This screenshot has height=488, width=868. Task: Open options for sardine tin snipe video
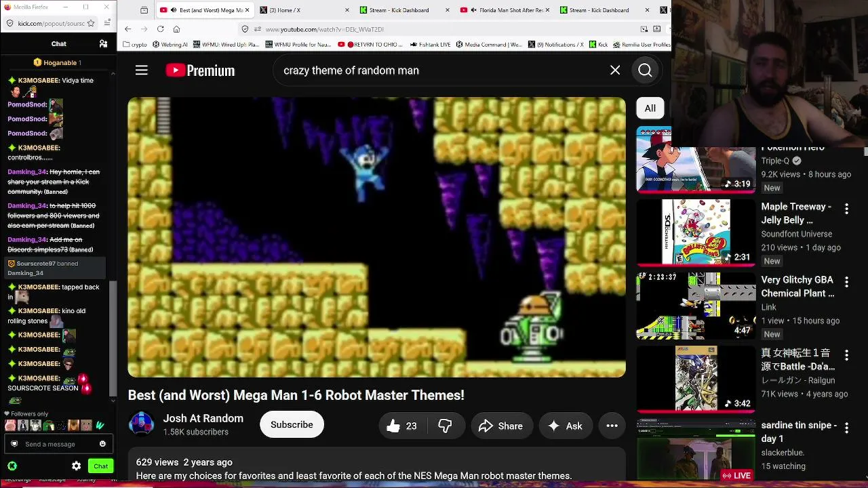[846, 428]
